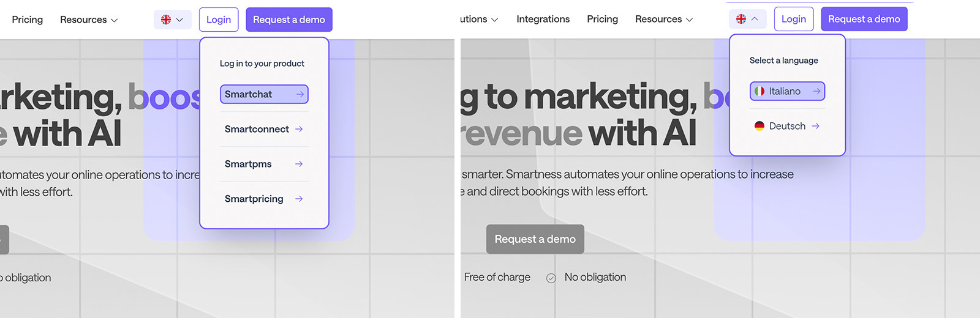Viewport: 980px width, 318px height.
Task: Click Request a demo beside the open login menu
Action: 289,20
